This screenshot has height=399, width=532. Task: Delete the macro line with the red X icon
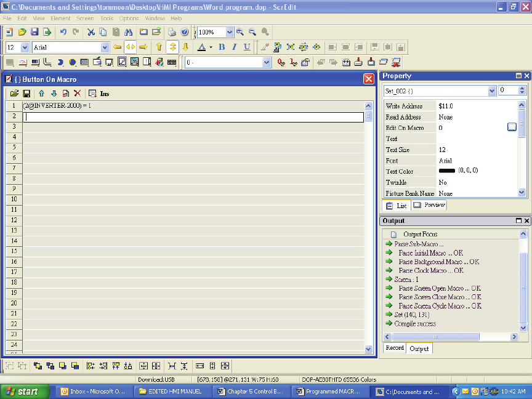(77, 94)
